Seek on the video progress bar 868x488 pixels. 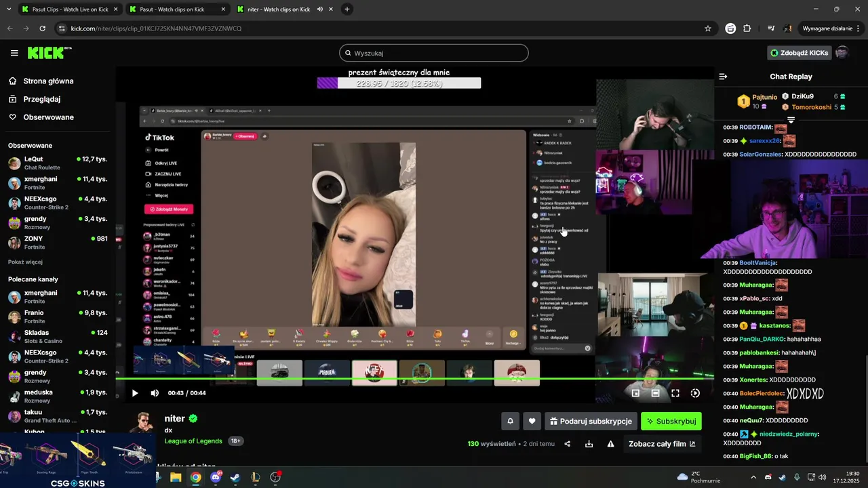[414, 379]
